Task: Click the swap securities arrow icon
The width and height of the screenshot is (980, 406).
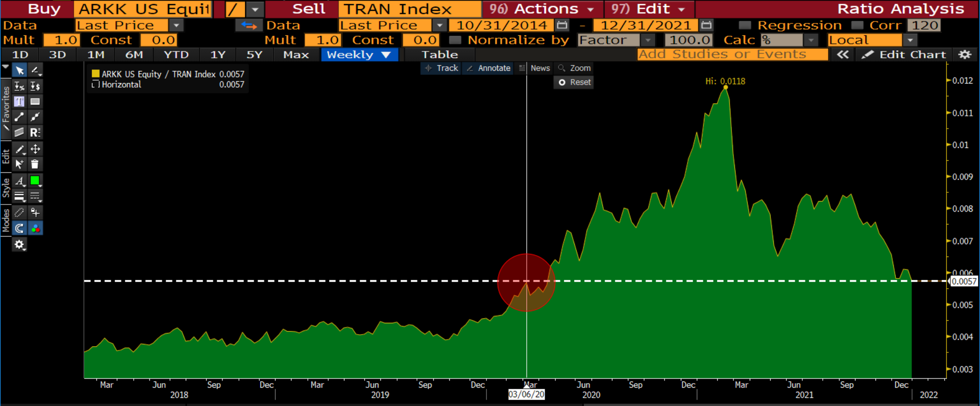Action: 249,25
